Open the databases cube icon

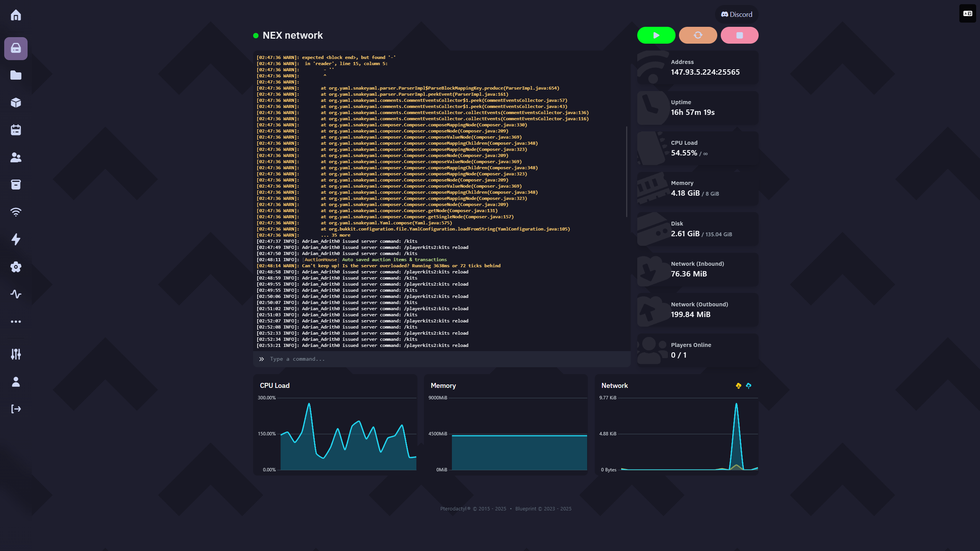tap(16, 103)
